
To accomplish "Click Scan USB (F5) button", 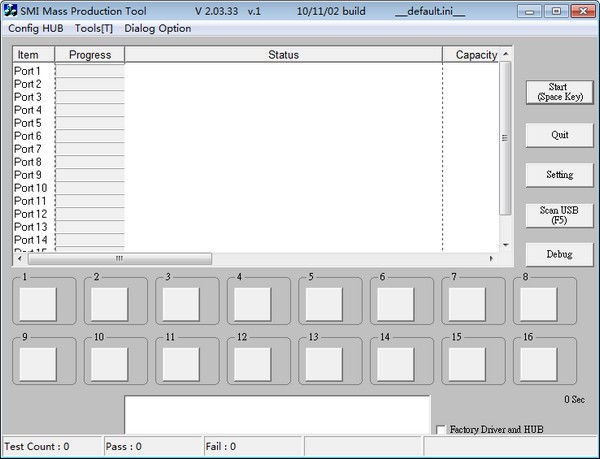I will [x=560, y=215].
